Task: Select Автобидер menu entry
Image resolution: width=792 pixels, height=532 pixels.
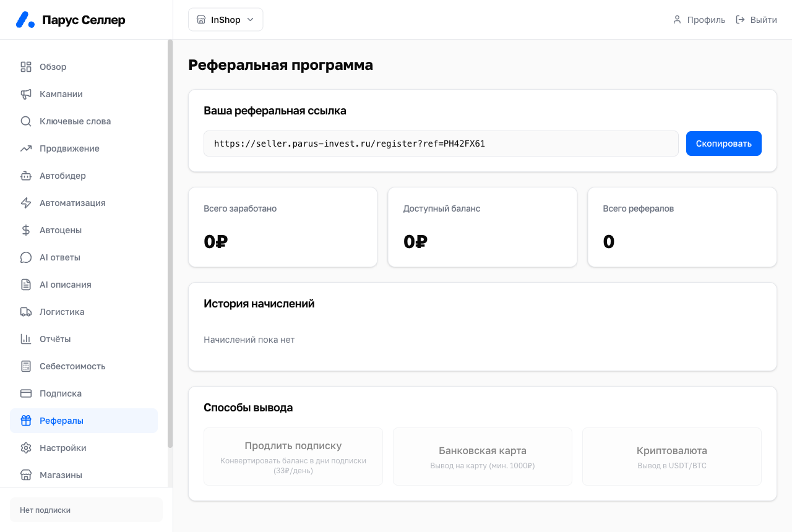Action: click(x=84, y=176)
